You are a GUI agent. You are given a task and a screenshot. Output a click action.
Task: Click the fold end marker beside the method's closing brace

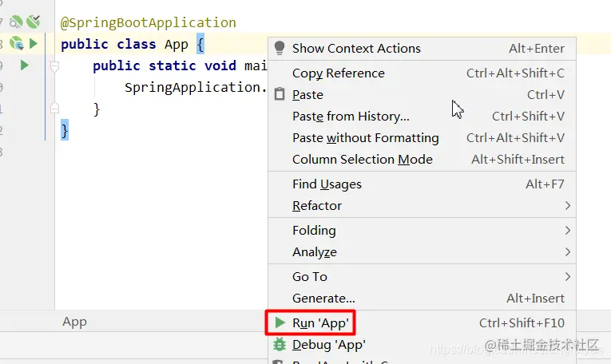pyautogui.click(x=55, y=108)
